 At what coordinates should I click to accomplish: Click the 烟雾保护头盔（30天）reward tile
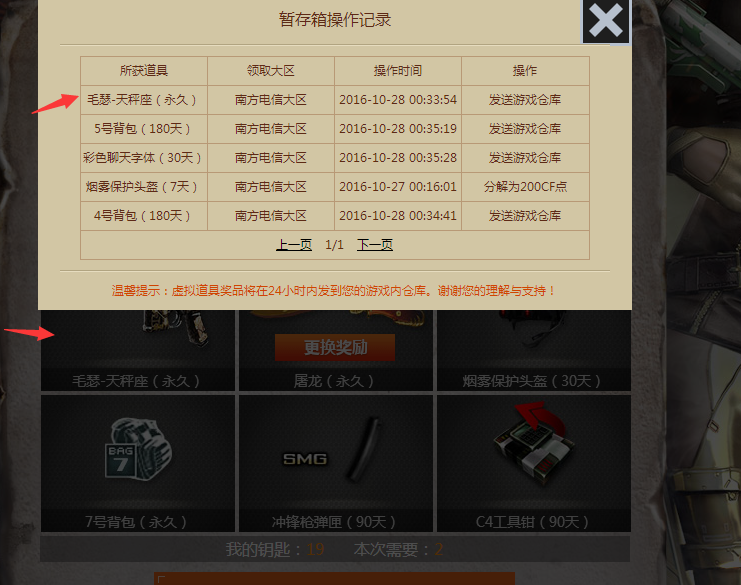534,350
